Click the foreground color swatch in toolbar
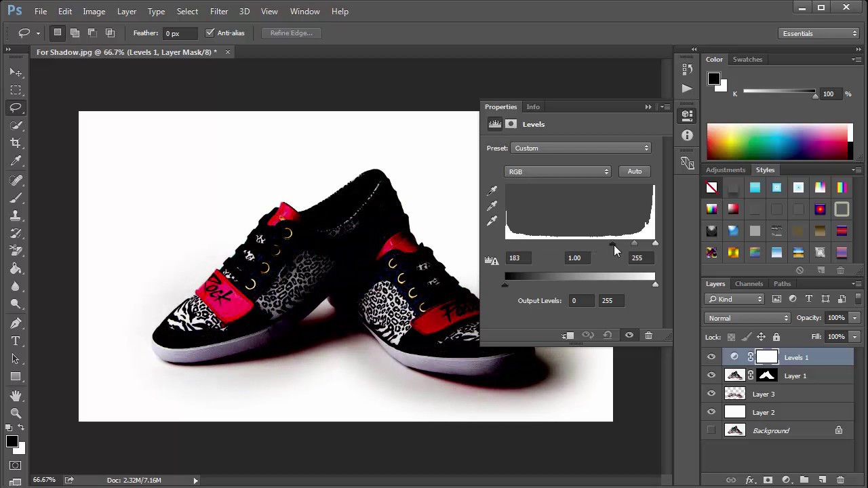868x488 pixels. [12, 442]
